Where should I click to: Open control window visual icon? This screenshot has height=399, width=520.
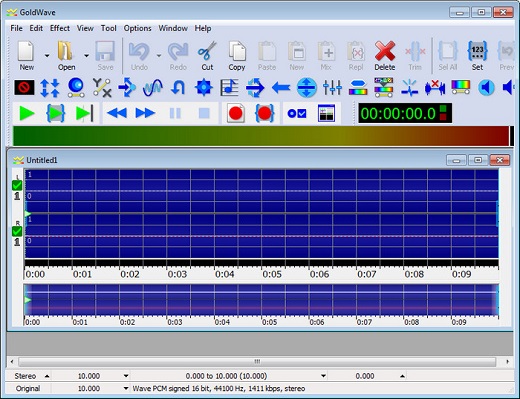[326, 113]
